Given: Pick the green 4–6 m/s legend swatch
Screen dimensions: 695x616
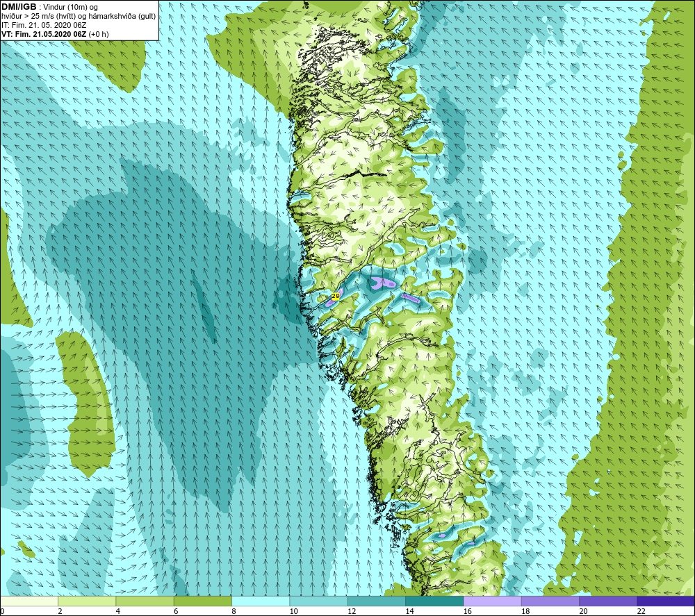Looking at the screenshot, I should pos(145,601).
